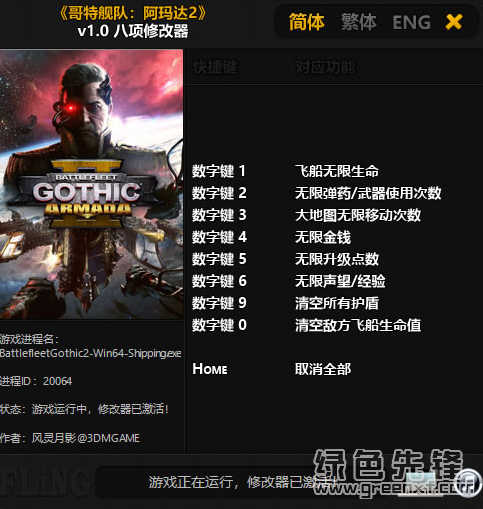The image size is (483, 509).
Task: Select the 快捷键 column header
Action: tap(215, 67)
